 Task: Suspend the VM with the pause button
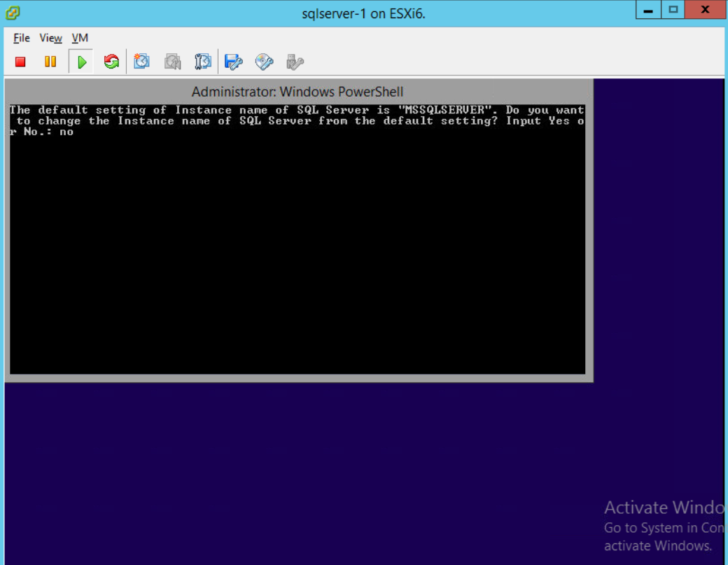click(50, 62)
